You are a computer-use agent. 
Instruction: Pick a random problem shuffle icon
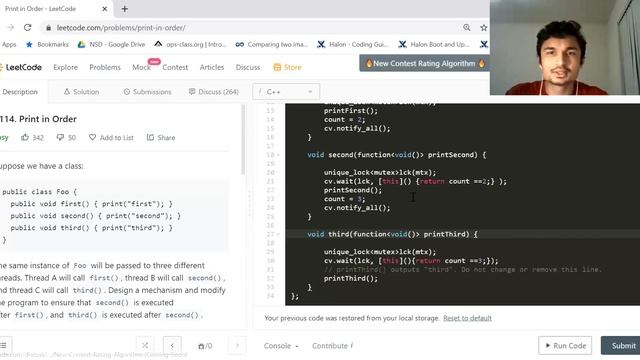tap(145, 346)
